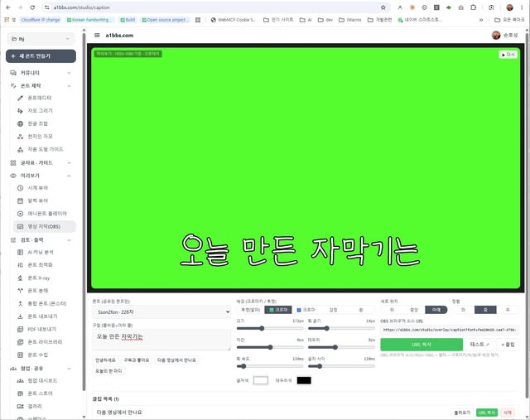Show more bookmarks via chevron
Screen dimensions: 530x420
(x=481, y=20)
